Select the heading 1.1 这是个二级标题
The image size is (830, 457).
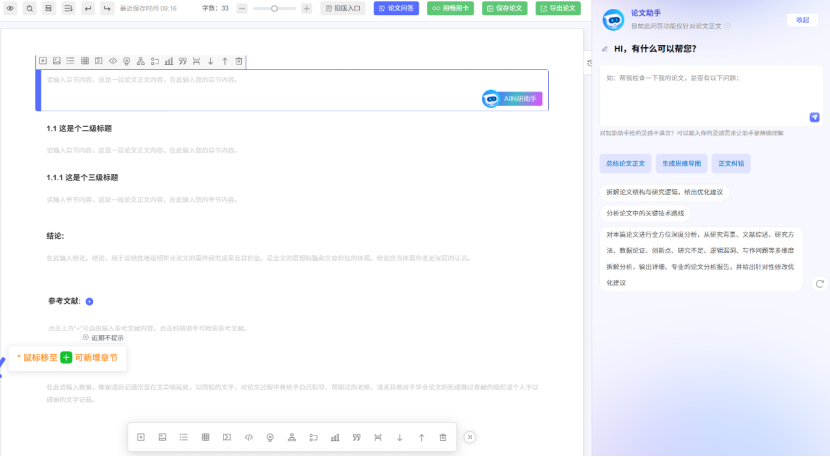pyautogui.click(x=79, y=128)
